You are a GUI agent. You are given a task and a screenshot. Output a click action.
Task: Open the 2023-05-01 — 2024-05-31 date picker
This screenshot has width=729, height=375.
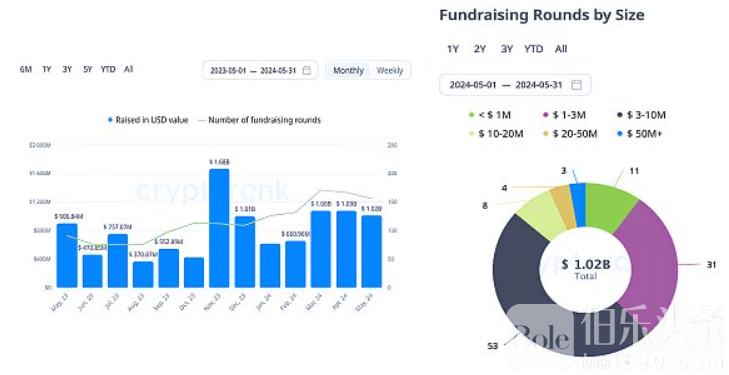coord(260,70)
